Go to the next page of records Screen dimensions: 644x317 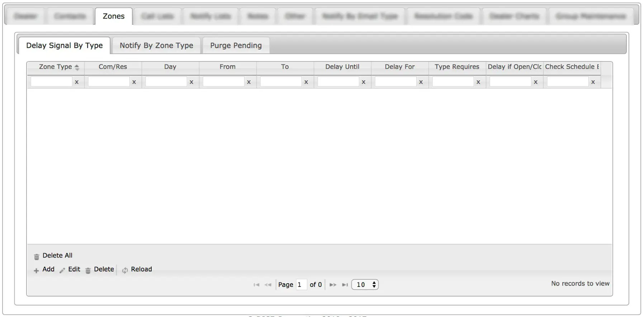coord(333,285)
